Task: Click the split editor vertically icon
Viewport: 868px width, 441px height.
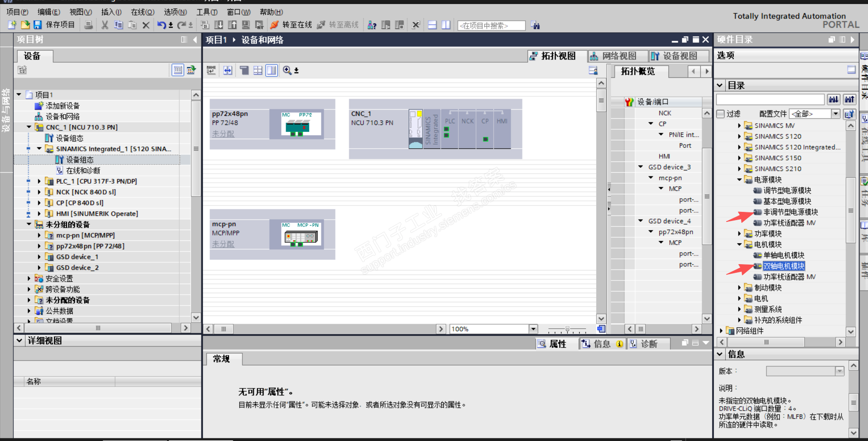Action: 446,25
